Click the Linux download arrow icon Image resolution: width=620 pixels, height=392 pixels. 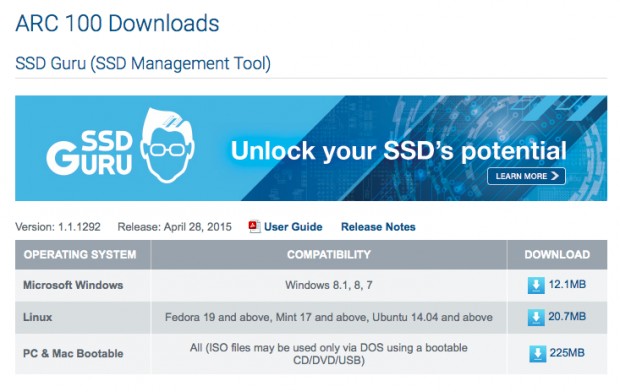coord(536,317)
